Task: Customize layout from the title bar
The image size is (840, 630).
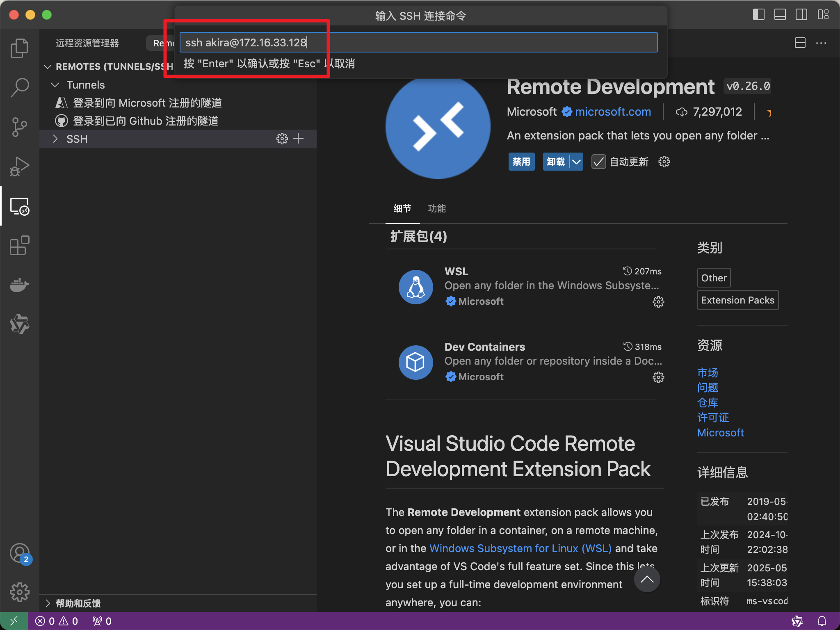Action: pyautogui.click(x=823, y=15)
